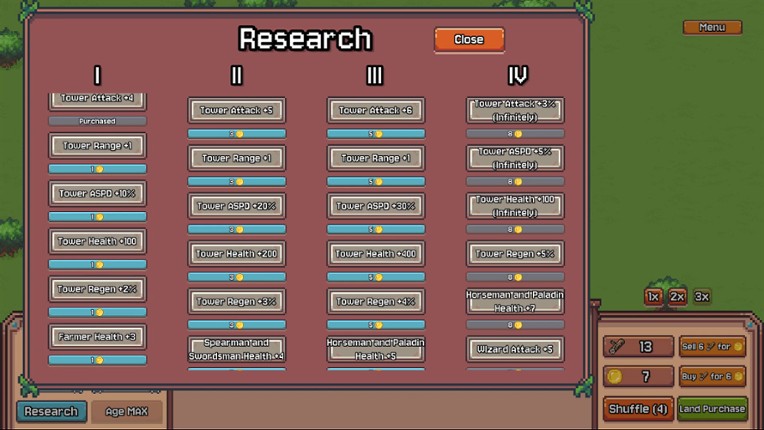Choose Tower ASPD +10% upgrade
Screen dimensions: 764x430
(97, 193)
